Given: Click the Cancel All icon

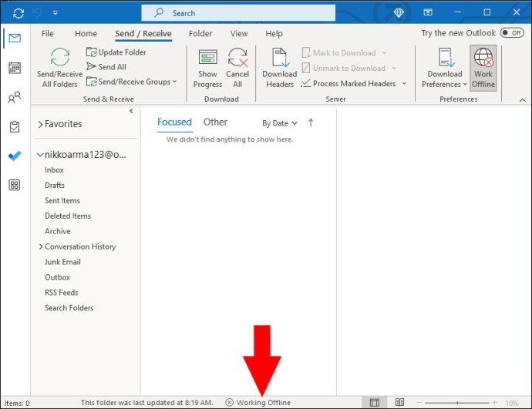Looking at the screenshot, I should coord(237,56).
